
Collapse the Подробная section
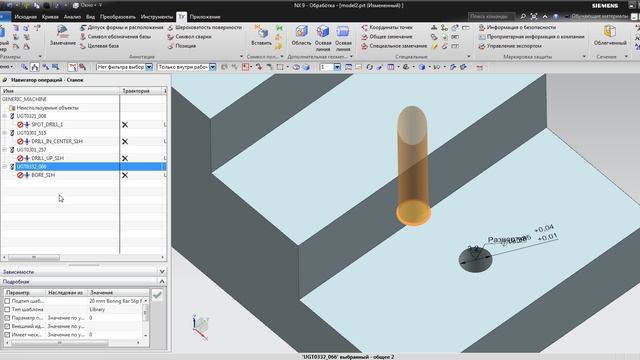[x=162, y=282]
